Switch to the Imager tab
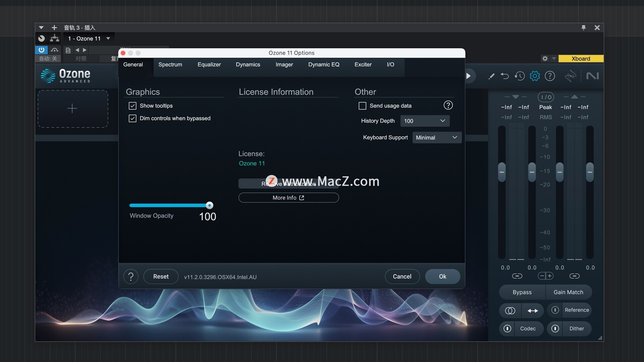This screenshot has width=644, height=362. 284,64
